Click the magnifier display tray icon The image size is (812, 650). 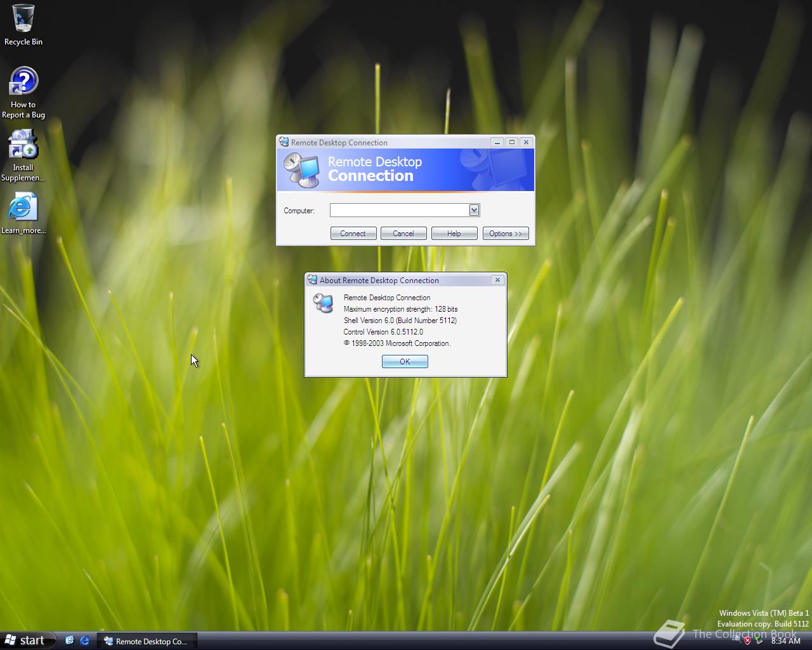[736, 639]
